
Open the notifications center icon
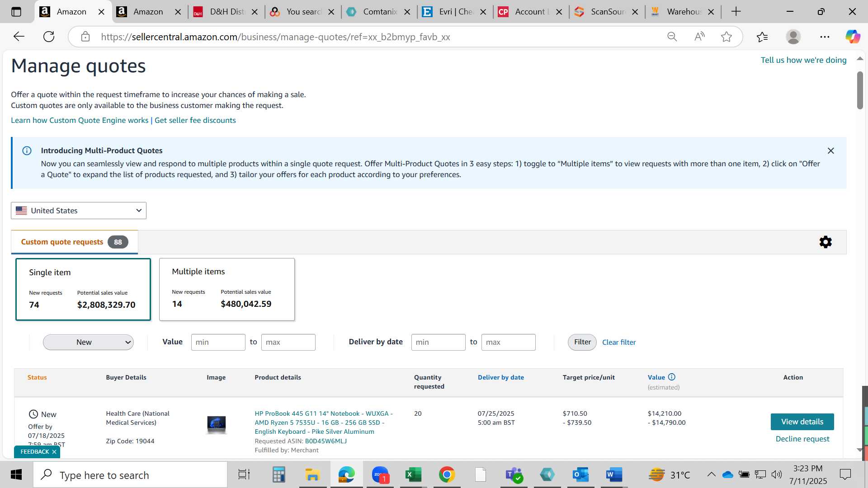click(x=845, y=474)
